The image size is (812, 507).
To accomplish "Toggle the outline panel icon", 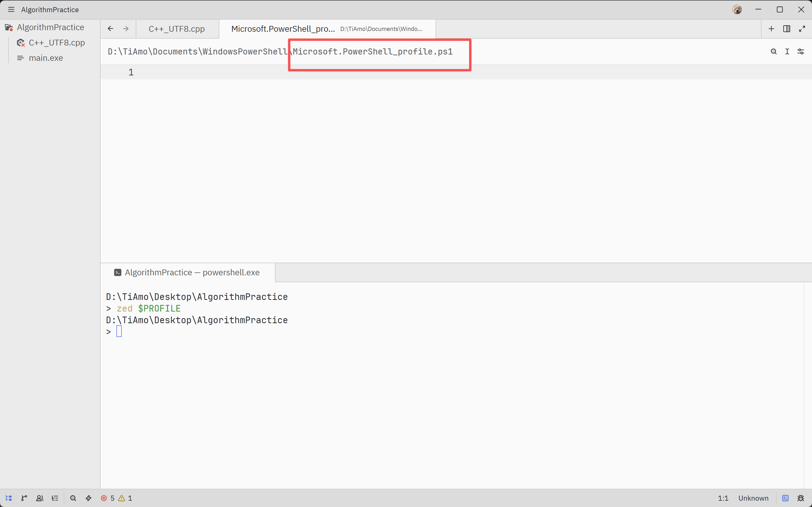I will tap(55, 498).
